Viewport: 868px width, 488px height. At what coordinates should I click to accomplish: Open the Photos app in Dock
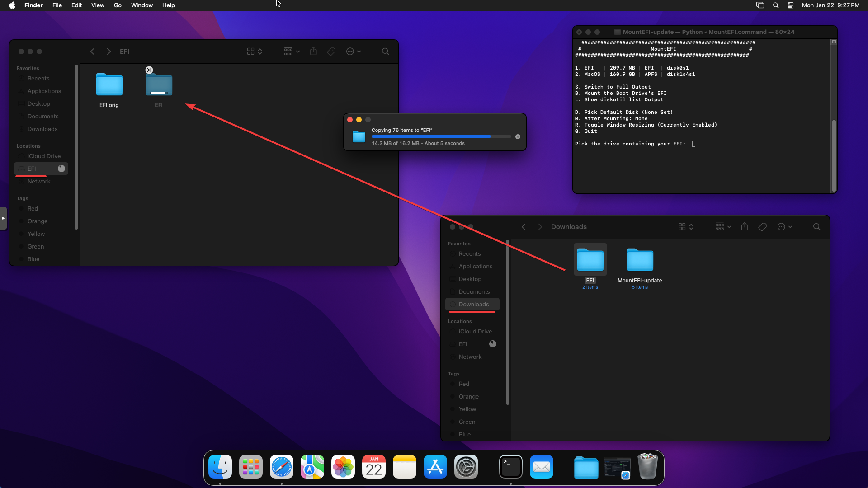click(343, 467)
